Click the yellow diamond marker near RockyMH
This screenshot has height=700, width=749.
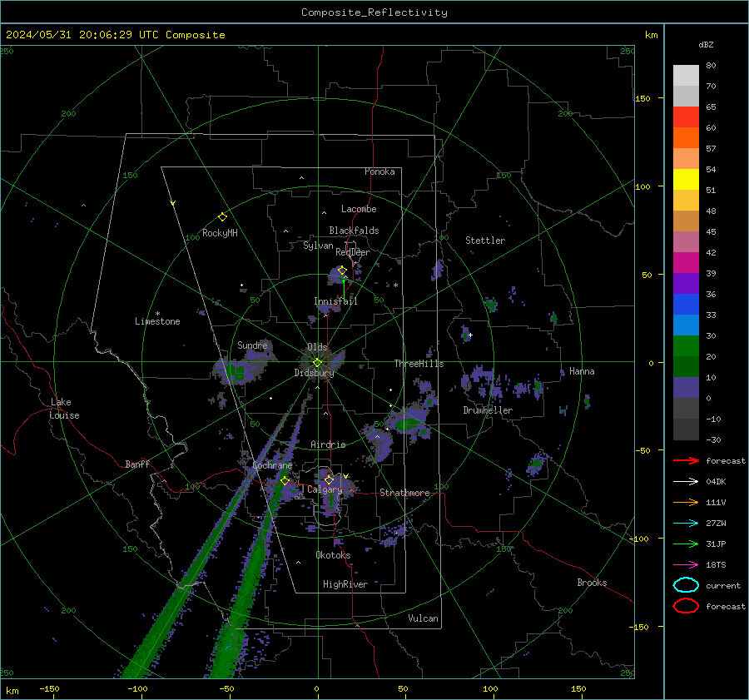(x=222, y=217)
